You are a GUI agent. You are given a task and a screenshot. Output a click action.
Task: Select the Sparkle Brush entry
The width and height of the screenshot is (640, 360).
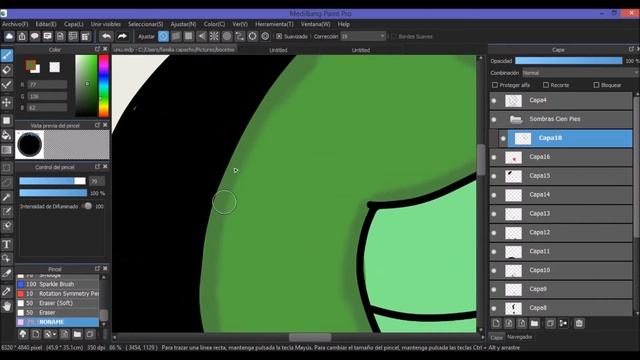click(58, 284)
